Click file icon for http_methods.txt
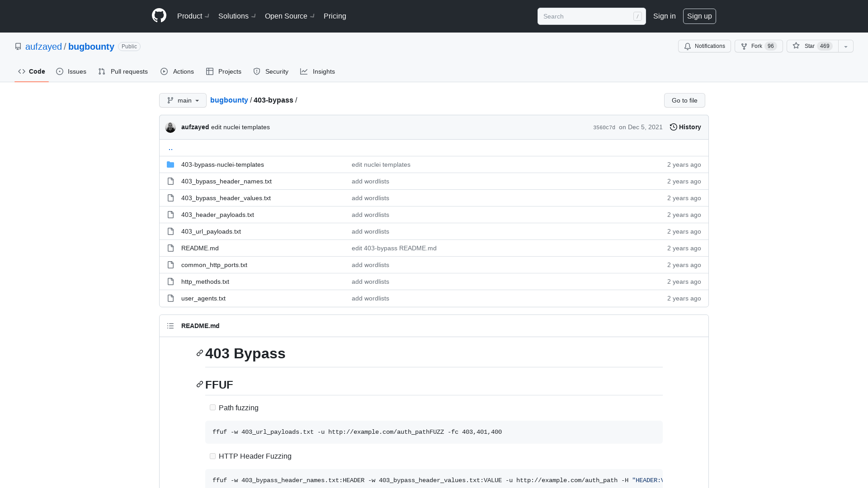Screen dimensions: 868x488 pos(170,282)
